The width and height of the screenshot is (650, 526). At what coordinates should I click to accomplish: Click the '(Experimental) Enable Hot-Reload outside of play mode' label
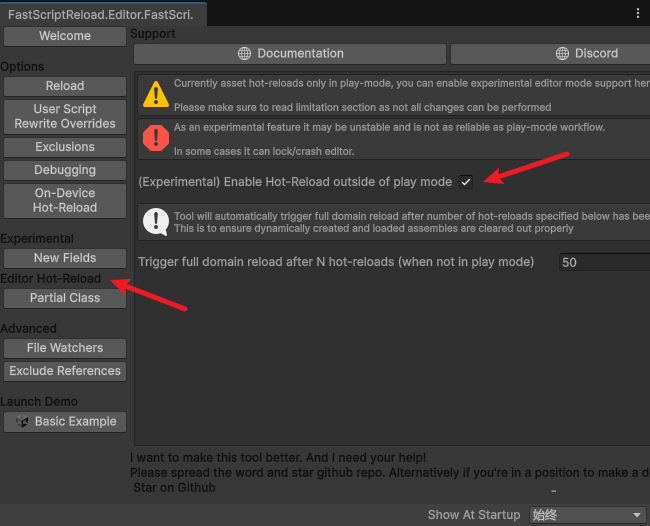pos(295,182)
